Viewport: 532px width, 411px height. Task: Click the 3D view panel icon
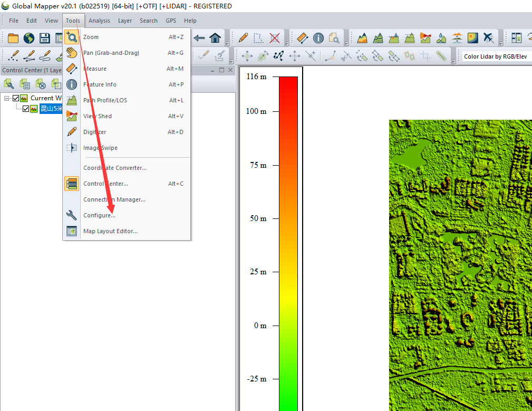tap(516, 38)
